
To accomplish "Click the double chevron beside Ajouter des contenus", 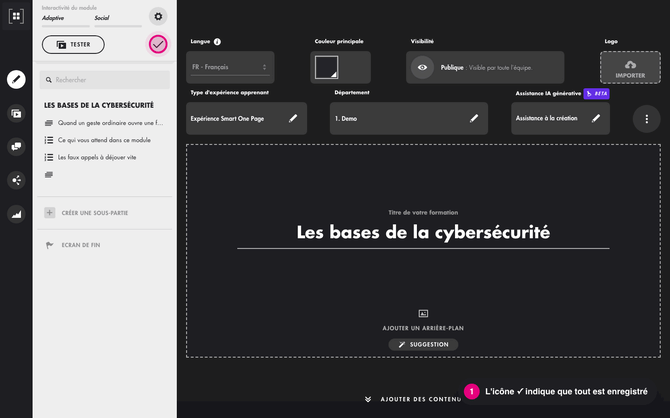I will tap(368, 399).
